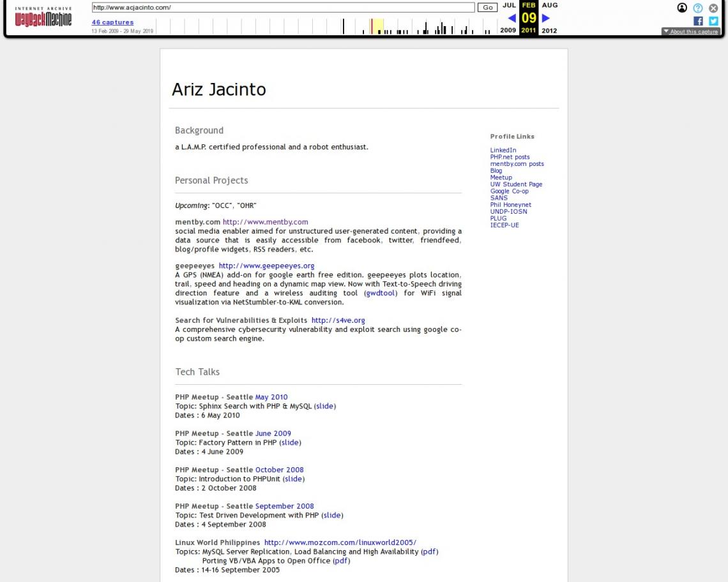Visit the http://www.geepeeyes.org link
Screen dimensions: 728x582
click(x=266, y=266)
